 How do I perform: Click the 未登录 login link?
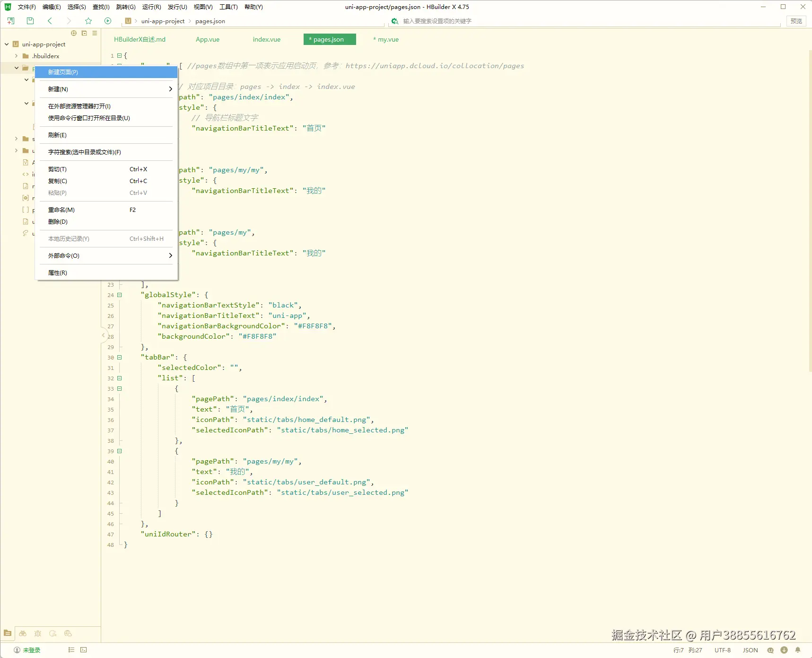(x=32, y=650)
